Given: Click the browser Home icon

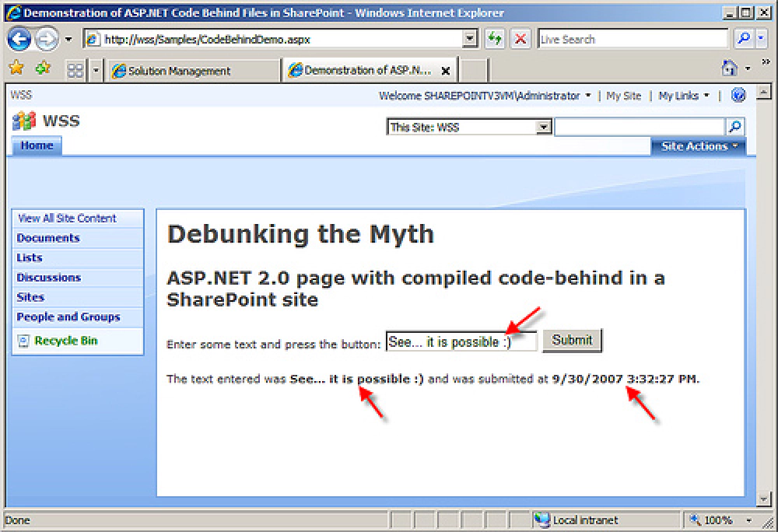Looking at the screenshot, I should [730, 69].
